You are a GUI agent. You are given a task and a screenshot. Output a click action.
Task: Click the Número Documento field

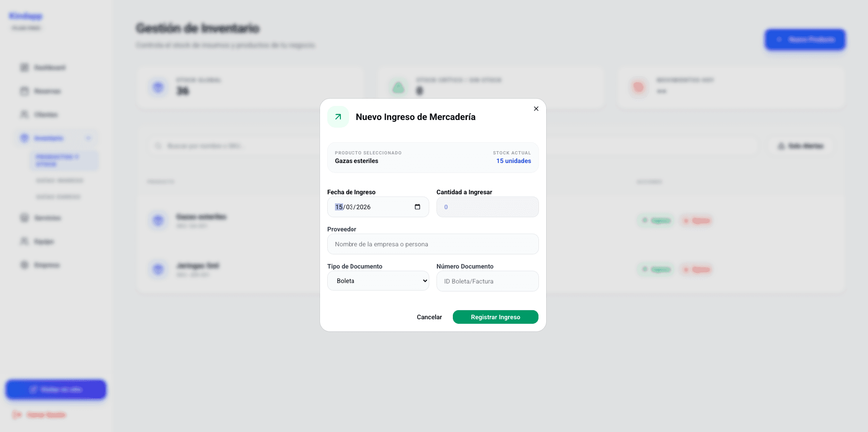click(487, 281)
